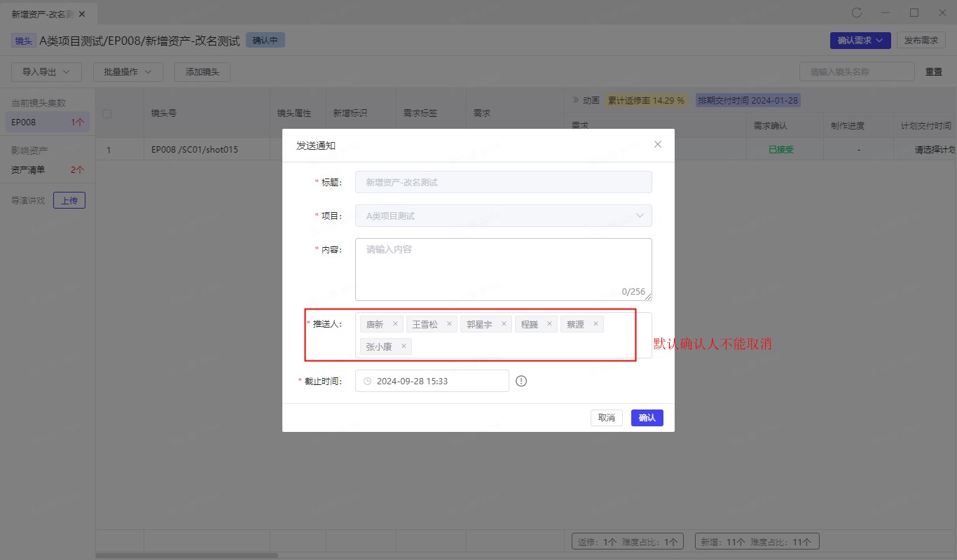The width and height of the screenshot is (957, 560).
Task: Remove 张小康 recipient tag
Action: click(x=404, y=346)
